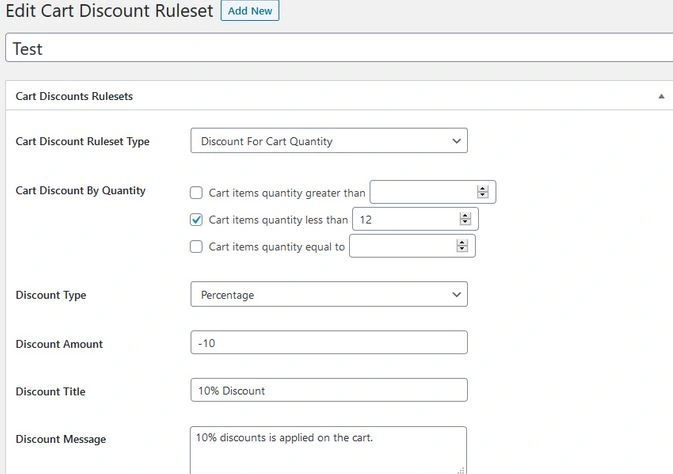
Task: Click the Discount Amount field
Action: 328,343
